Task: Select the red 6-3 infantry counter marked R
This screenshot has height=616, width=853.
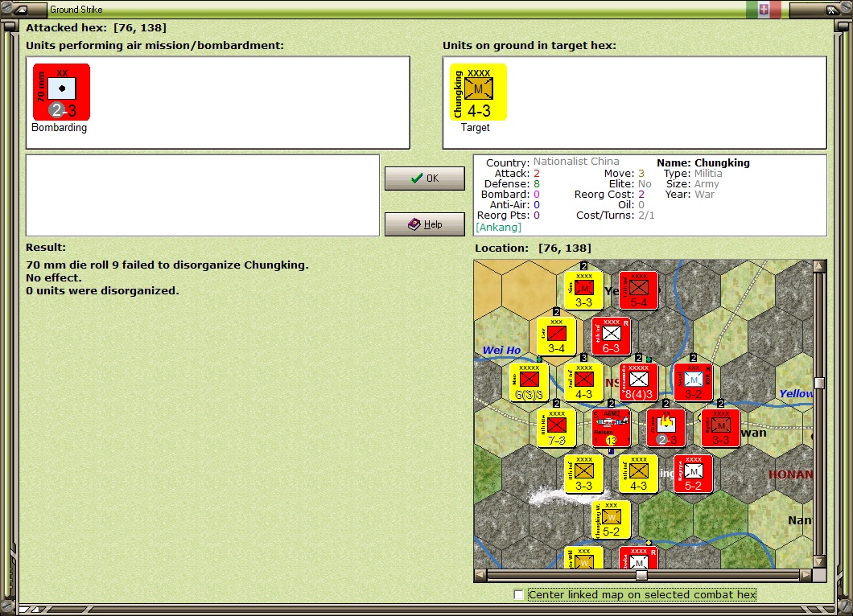Action: [x=612, y=336]
